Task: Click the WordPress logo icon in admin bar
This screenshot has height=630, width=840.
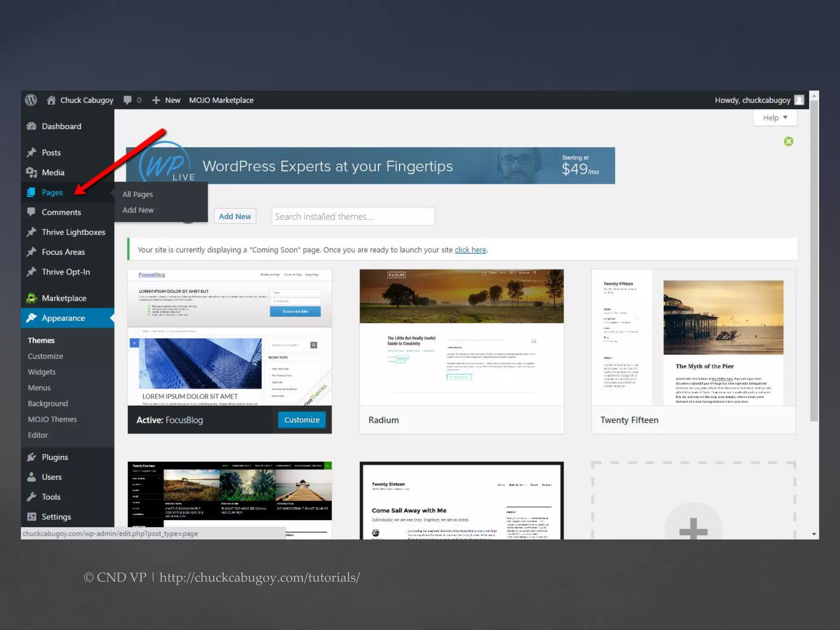Action: click(x=31, y=100)
